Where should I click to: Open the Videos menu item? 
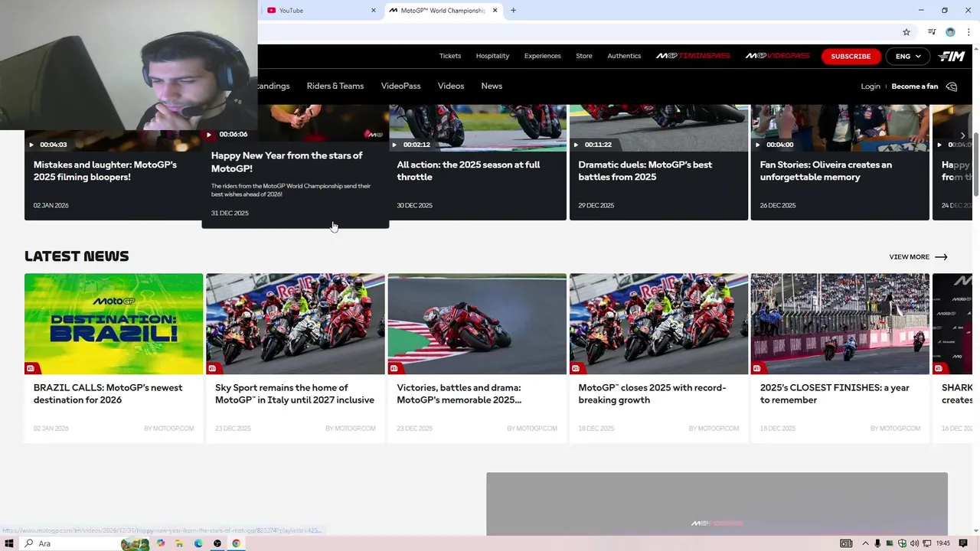coord(451,86)
